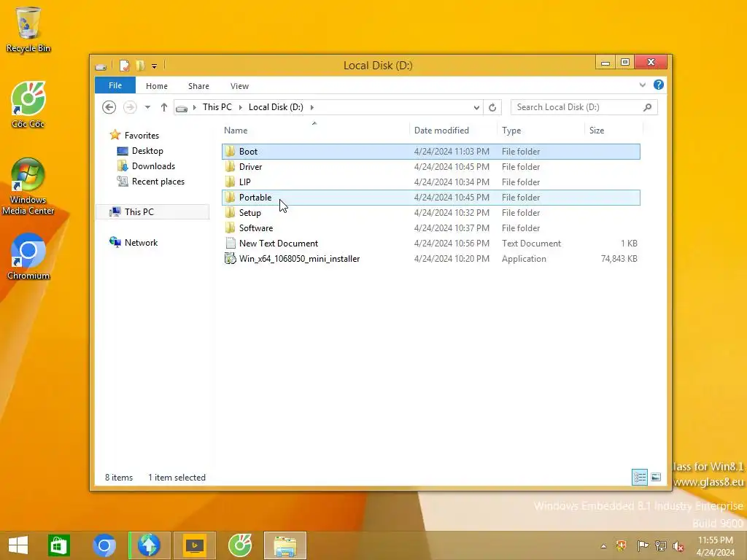Screen dimensions: 747x560
Task: Select the Setup folder
Action: click(430, 212)
